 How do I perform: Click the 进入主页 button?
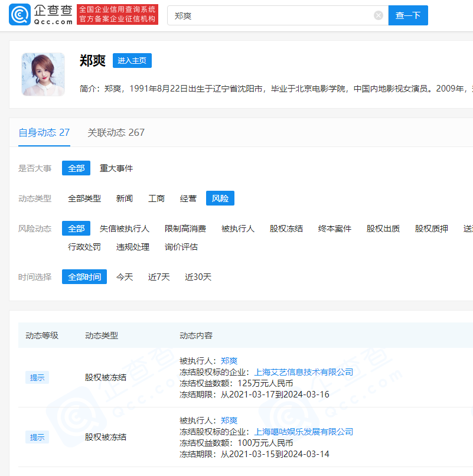[132, 60]
